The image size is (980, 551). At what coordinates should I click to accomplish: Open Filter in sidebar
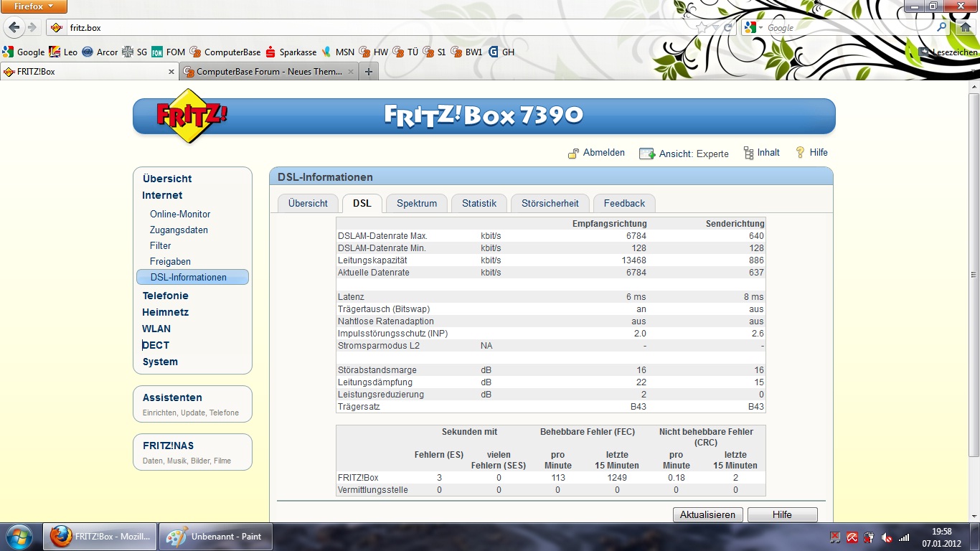click(160, 245)
